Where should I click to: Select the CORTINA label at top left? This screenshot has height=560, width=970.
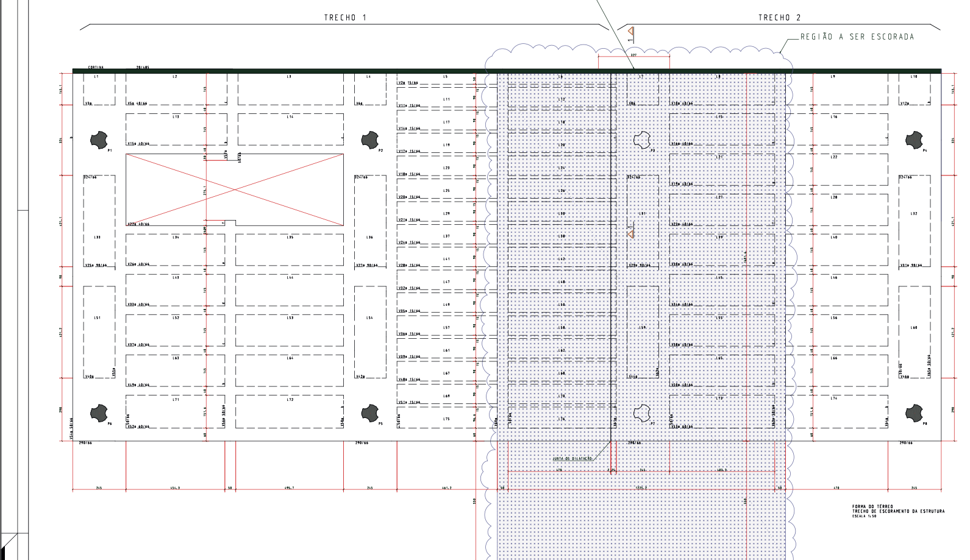point(96,68)
